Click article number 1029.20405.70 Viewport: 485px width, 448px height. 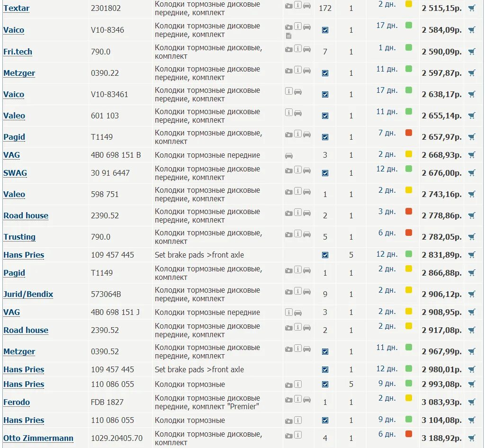pos(117,438)
